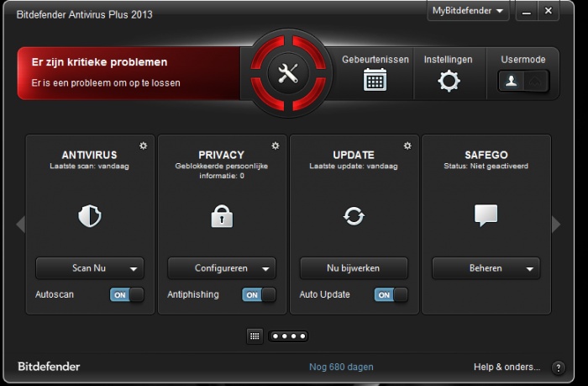Click the Privacy padlock icon

tap(222, 216)
